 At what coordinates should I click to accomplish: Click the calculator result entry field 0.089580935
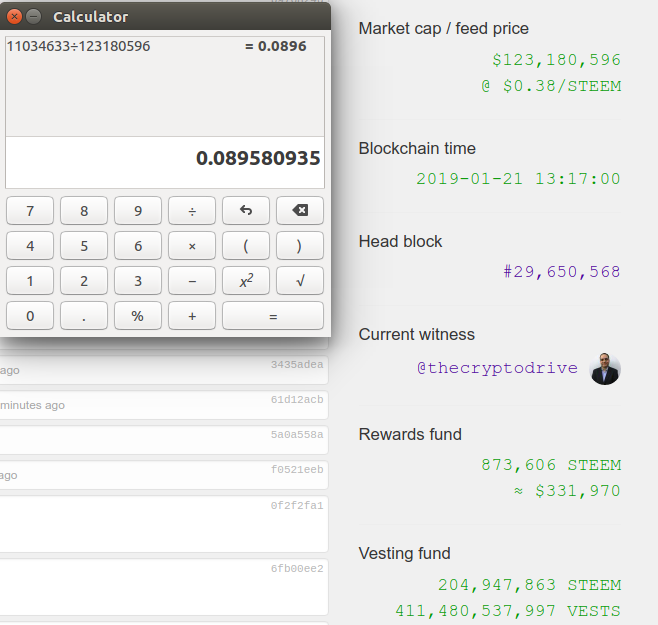(x=165, y=162)
